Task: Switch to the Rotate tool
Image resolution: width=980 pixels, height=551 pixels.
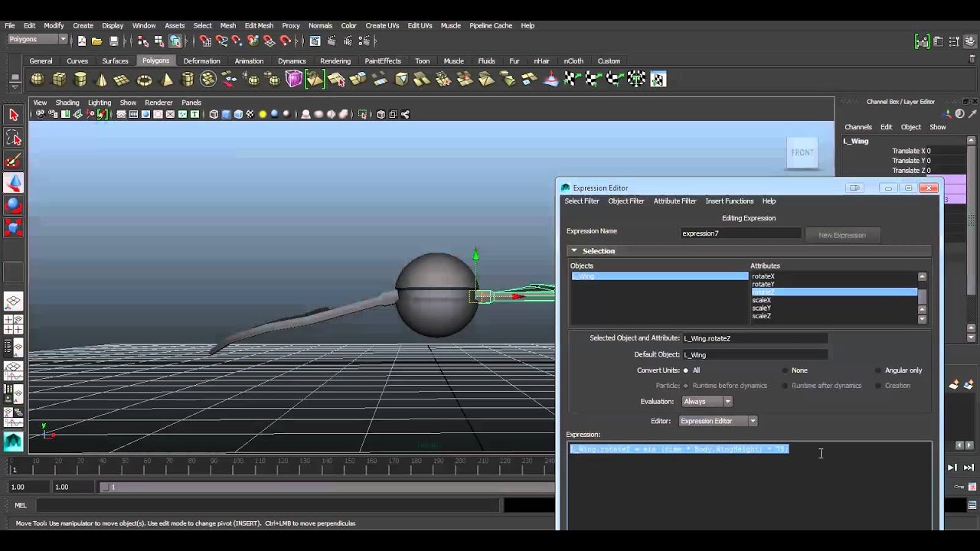Action: pyautogui.click(x=13, y=205)
